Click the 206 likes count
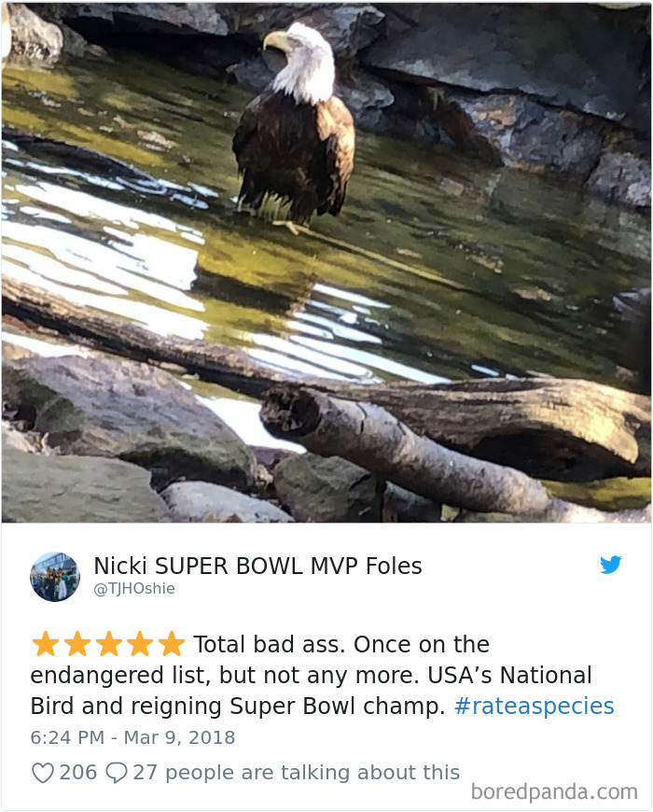The height and width of the screenshot is (812, 653). pos(78,772)
